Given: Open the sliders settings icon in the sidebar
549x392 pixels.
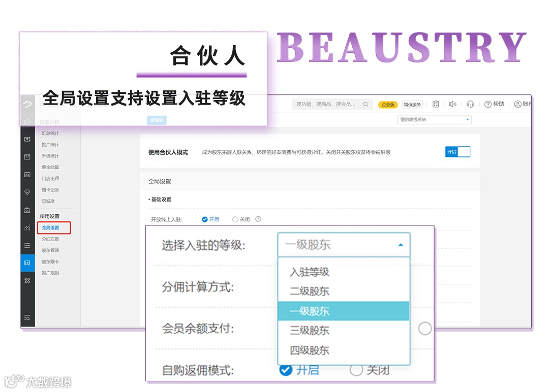Looking at the screenshot, I should [x=27, y=245].
